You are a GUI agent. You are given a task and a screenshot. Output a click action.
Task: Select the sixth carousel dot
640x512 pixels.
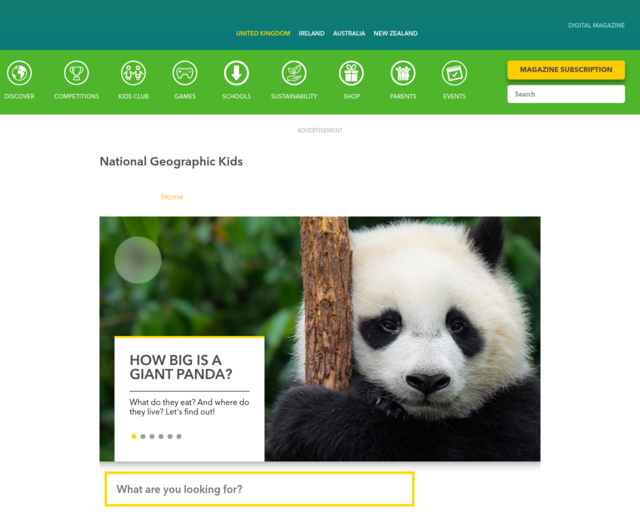[x=179, y=436]
